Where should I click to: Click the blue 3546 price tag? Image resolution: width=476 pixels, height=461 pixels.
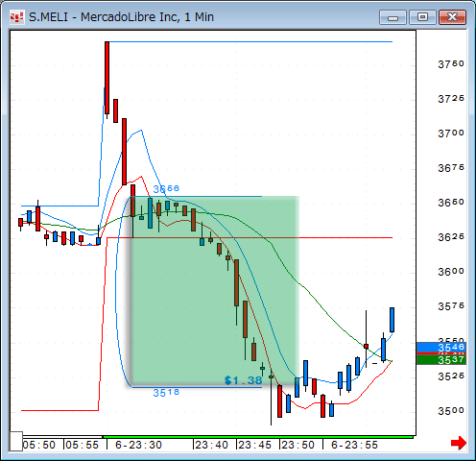pyautogui.click(x=441, y=348)
